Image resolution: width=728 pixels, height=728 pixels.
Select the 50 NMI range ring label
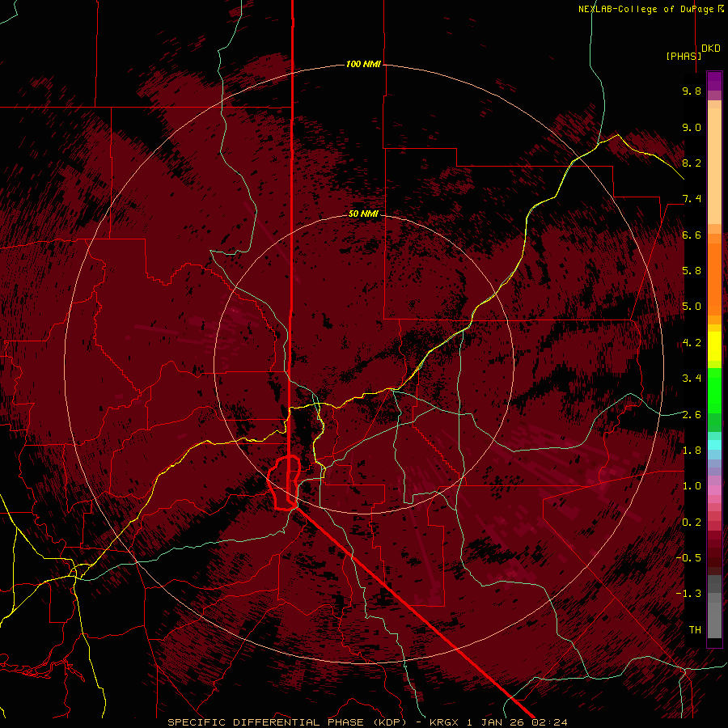pyautogui.click(x=363, y=214)
